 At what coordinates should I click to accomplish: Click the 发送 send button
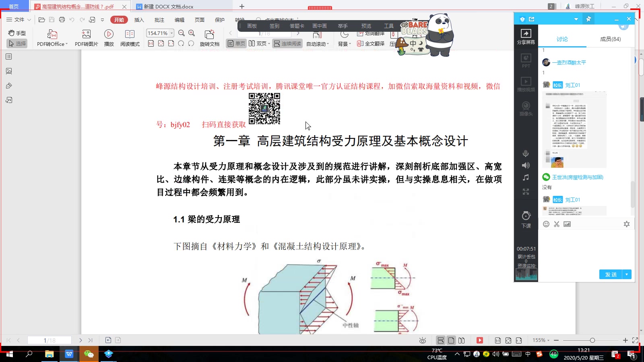[610, 274]
